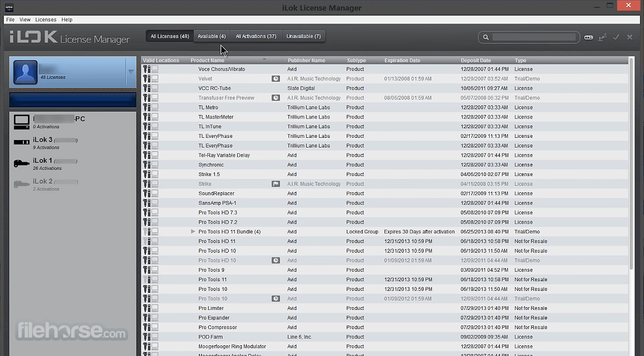Select the TL Metro license row
The width and height of the screenshot is (644, 356).
click(385, 107)
